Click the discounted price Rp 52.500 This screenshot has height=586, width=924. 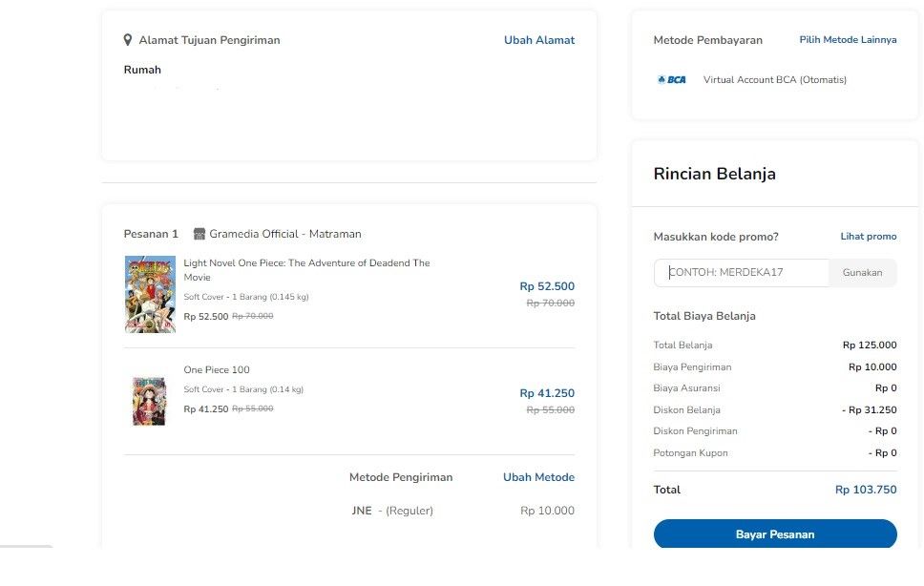coord(549,285)
